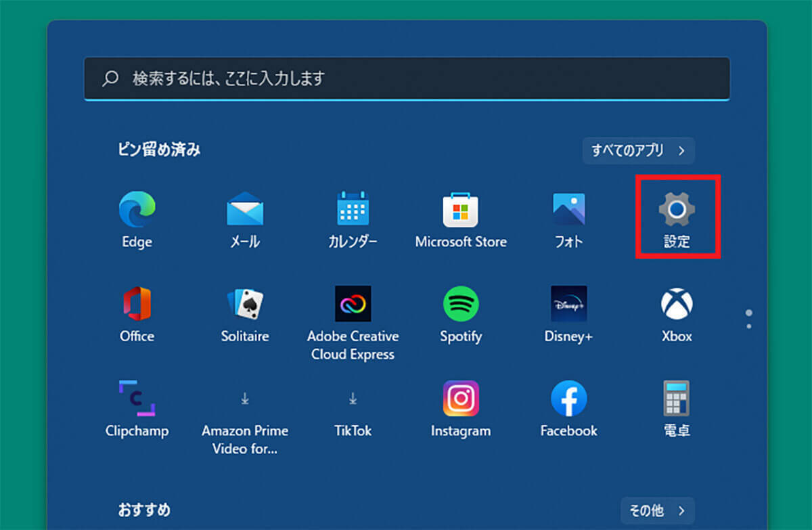
Task: Launch Spotify
Action: click(461, 314)
